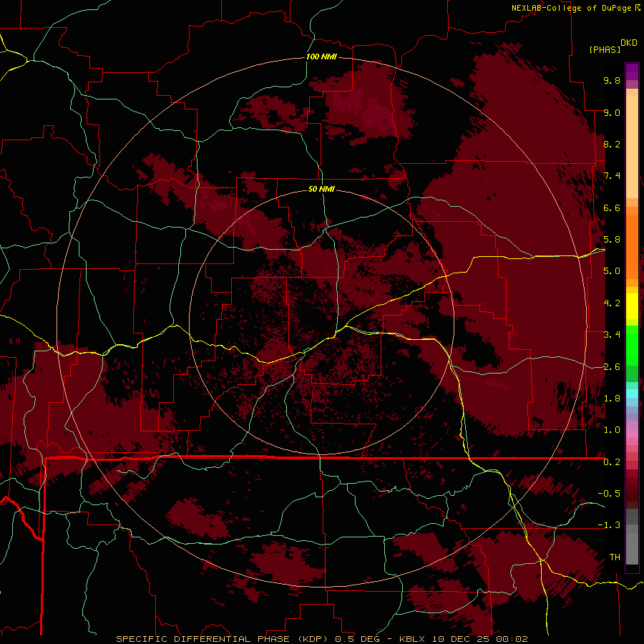Click the 5.0 value on the scale
This screenshot has width=644, height=644.
(612, 271)
